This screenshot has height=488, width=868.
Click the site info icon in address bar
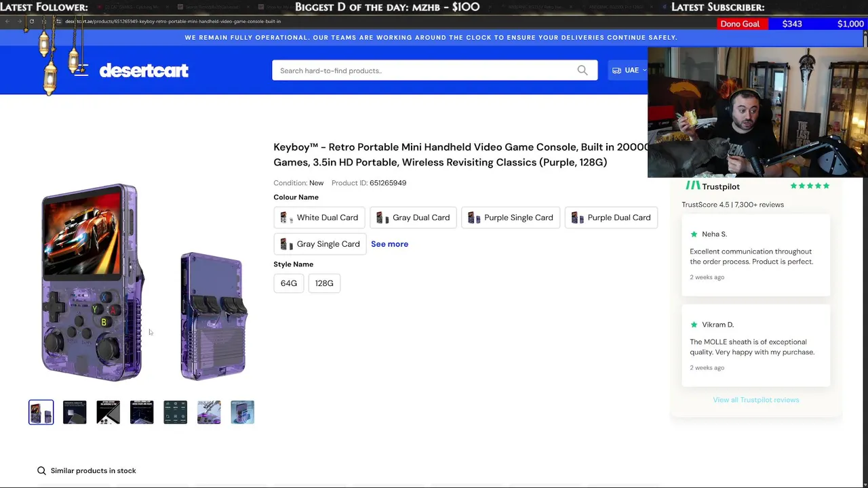pyautogui.click(x=58, y=21)
